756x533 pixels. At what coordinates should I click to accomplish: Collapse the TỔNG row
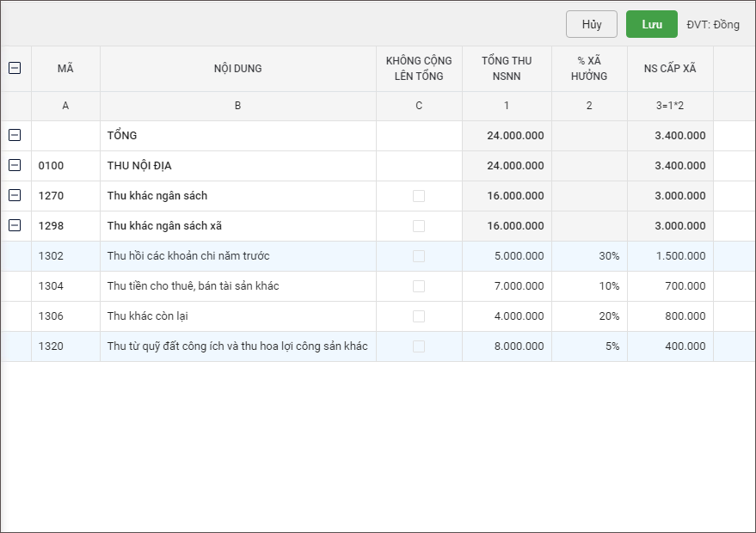pyautogui.click(x=15, y=135)
